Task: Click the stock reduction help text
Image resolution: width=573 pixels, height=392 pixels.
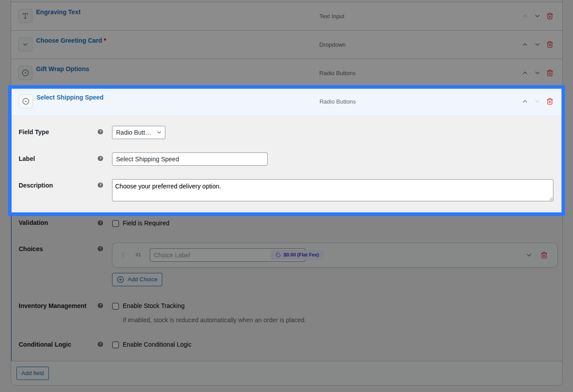Action: [x=214, y=320]
